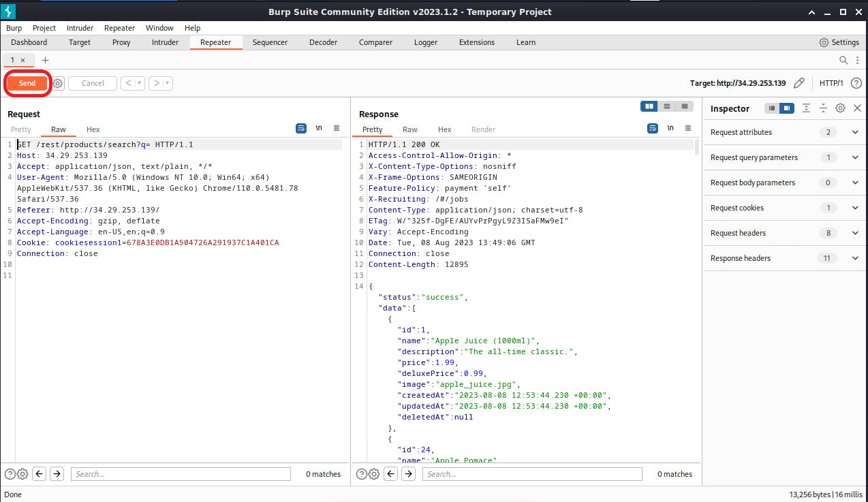Viewport: 868px width, 502px height.
Task: Select the Render view in the Response panel
Action: 484,129
